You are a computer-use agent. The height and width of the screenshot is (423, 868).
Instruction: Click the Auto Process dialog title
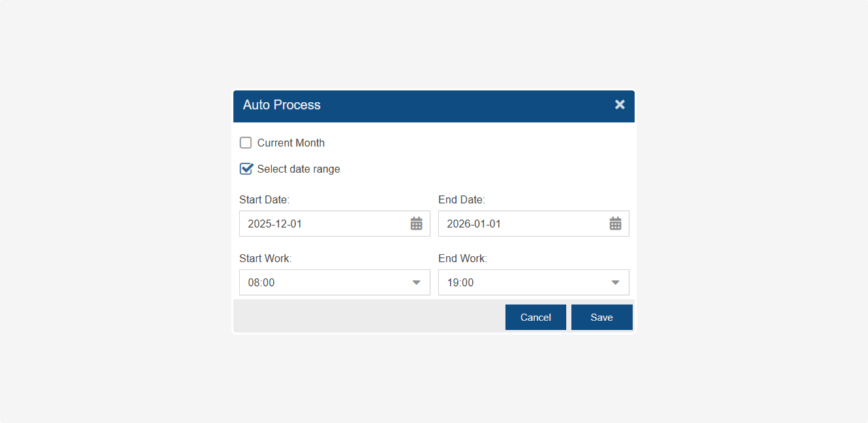click(282, 105)
